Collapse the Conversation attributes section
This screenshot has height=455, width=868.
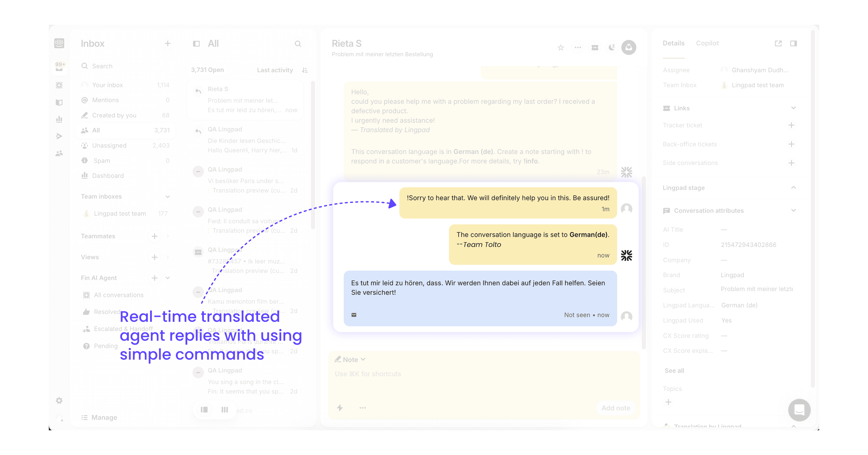pos(793,210)
